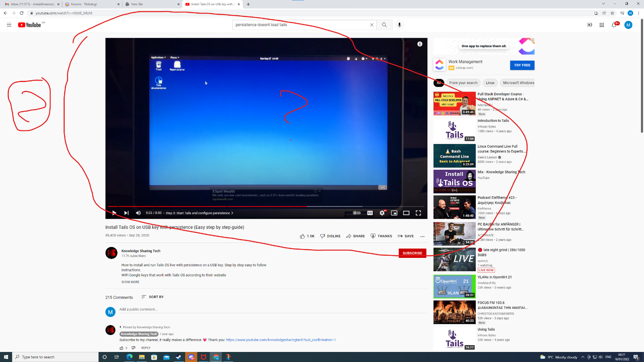Play the paused video
The height and width of the screenshot is (362, 644).
114,213
